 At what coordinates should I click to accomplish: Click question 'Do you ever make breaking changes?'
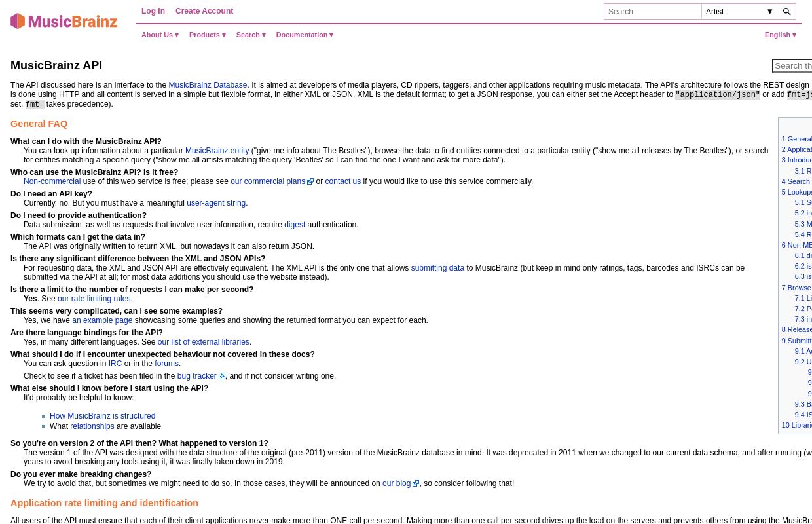[81, 474]
